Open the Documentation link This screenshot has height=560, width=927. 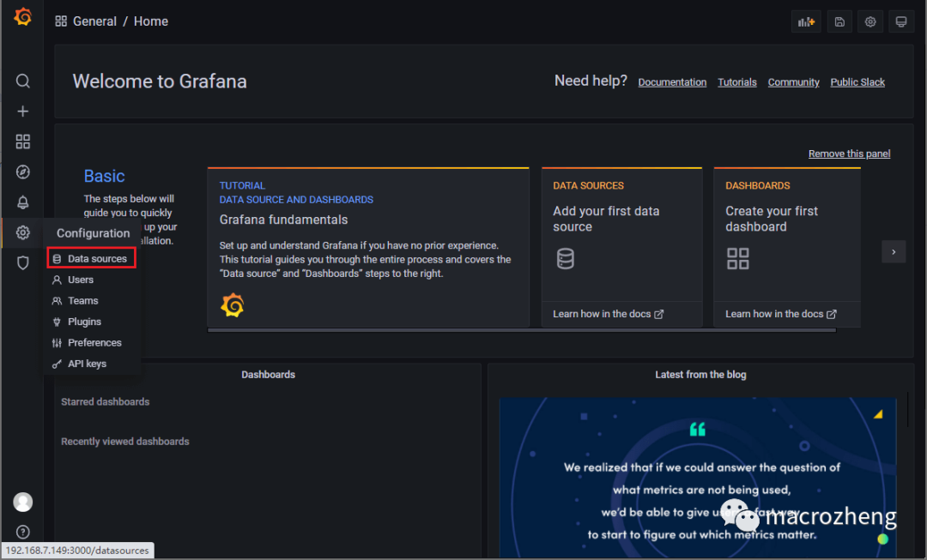coord(672,82)
